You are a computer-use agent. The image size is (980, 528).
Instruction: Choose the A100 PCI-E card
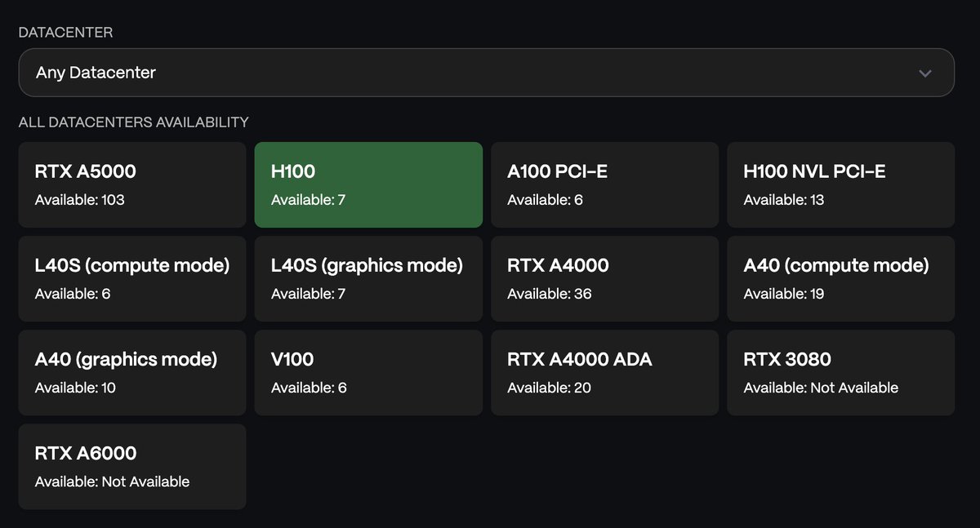[x=604, y=184]
